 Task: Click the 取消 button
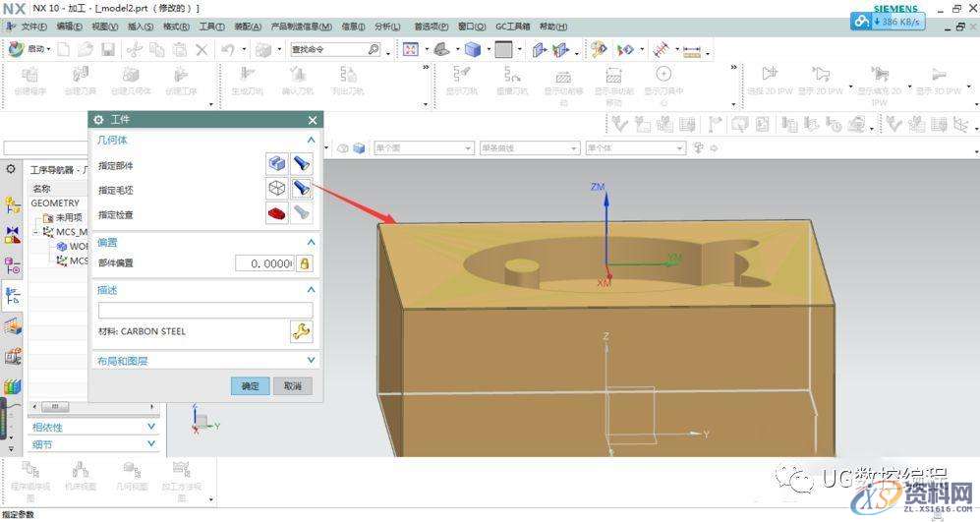click(x=292, y=385)
